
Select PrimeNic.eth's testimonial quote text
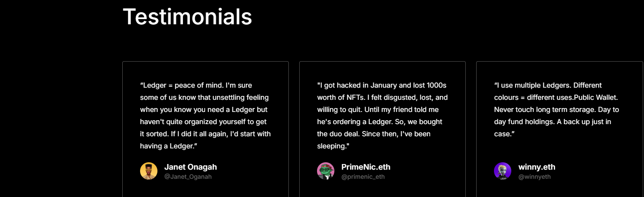tap(382, 115)
